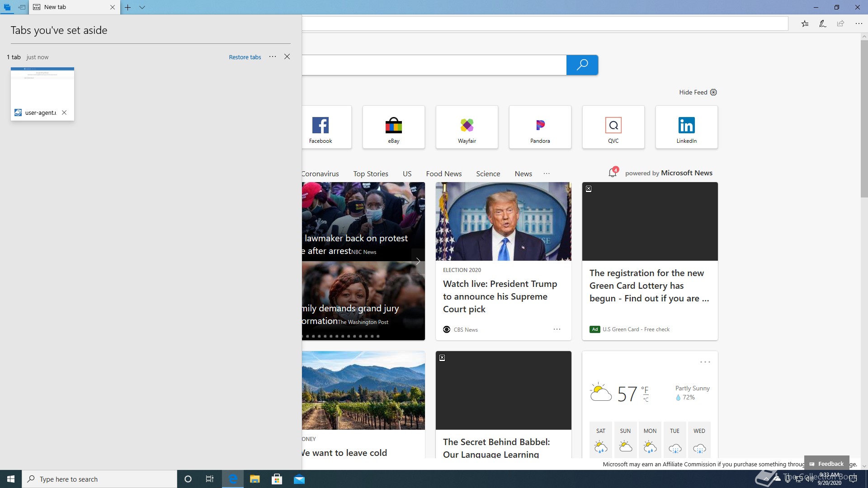Open more options for set-aside tabs group
Image resolution: width=868 pixels, height=488 pixels.
point(273,56)
